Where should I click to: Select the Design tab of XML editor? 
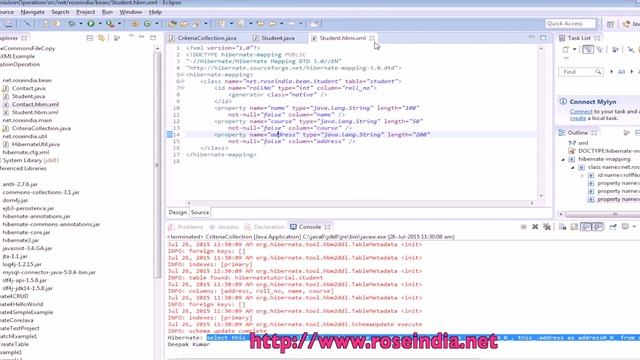(x=178, y=212)
